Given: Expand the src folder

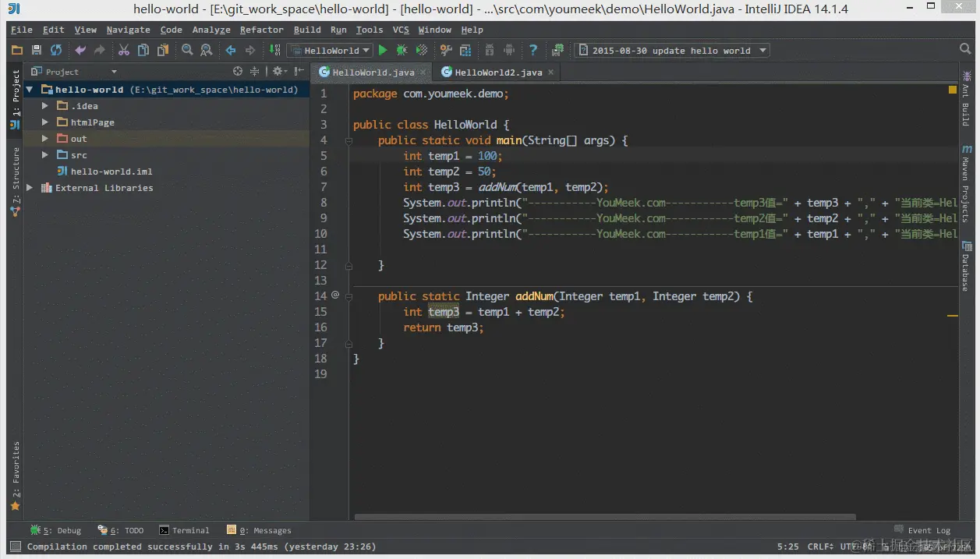Looking at the screenshot, I should pyautogui.click(x=45, y=154).
